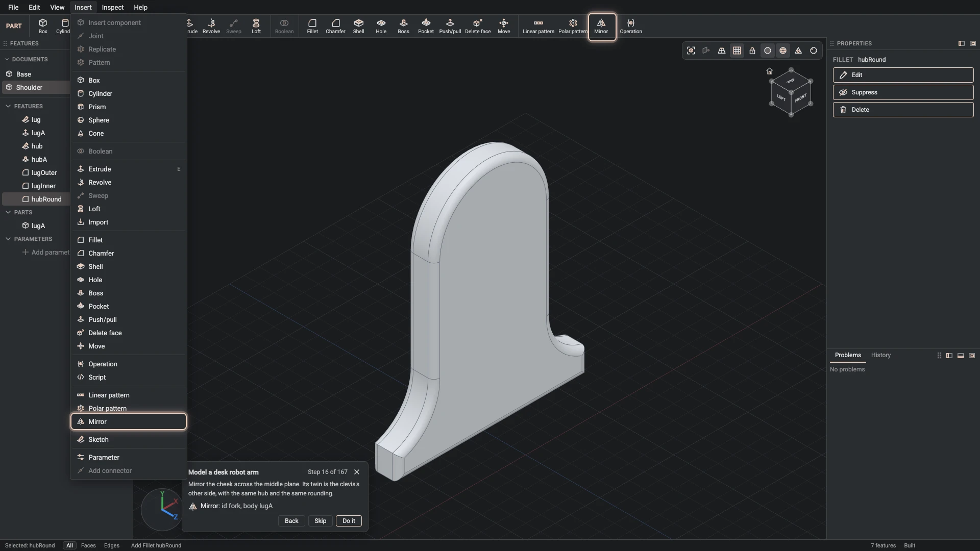
Task: Toggle the perspective view icon
Action: coord(722,51)
